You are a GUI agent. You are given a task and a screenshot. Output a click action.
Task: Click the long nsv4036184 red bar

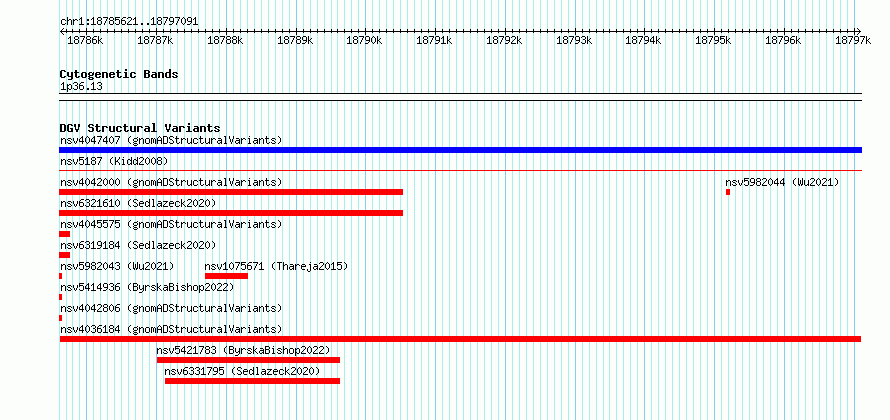[x=460, y=339]
